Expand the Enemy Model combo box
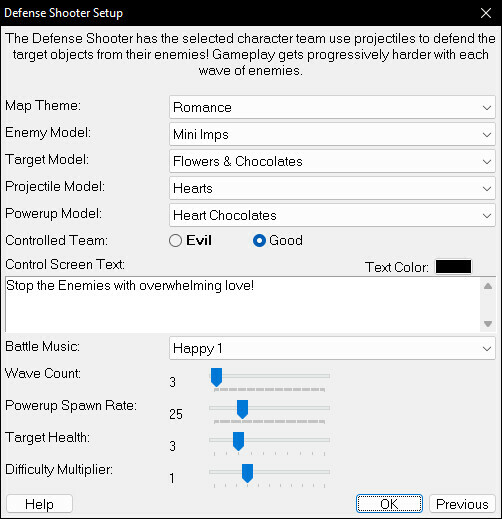 tap(332, 134)
